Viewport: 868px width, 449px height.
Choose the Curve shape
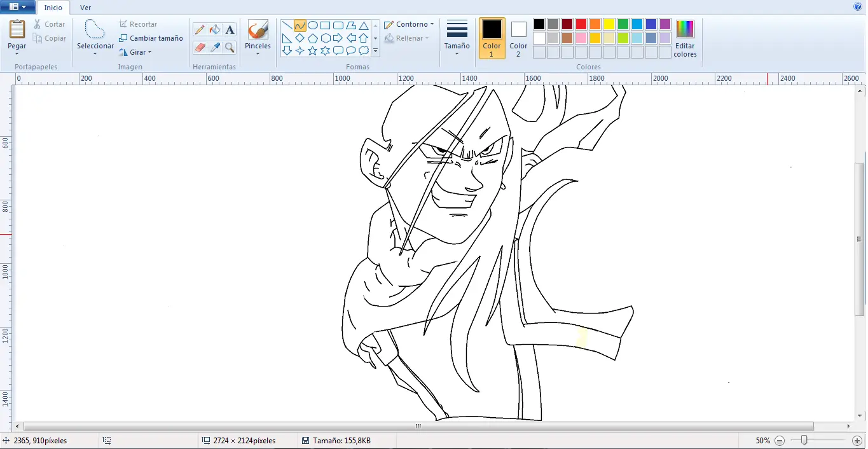[300, 25]
